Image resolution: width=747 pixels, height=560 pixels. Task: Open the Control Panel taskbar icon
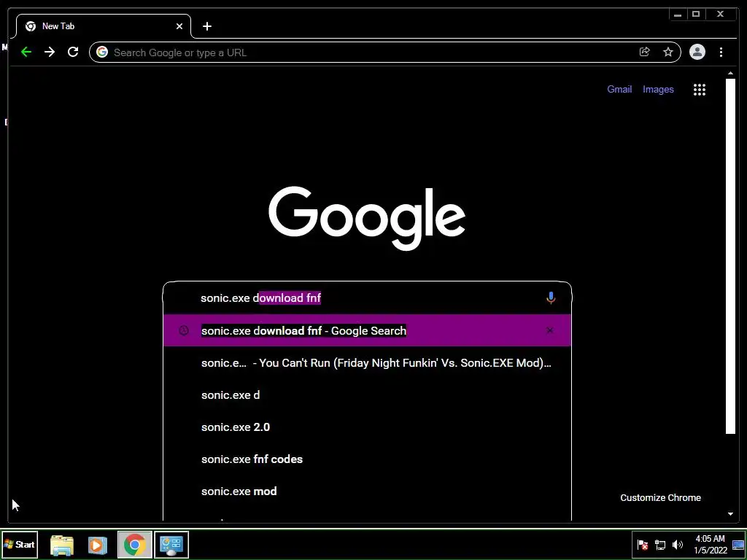pos(171,545)
